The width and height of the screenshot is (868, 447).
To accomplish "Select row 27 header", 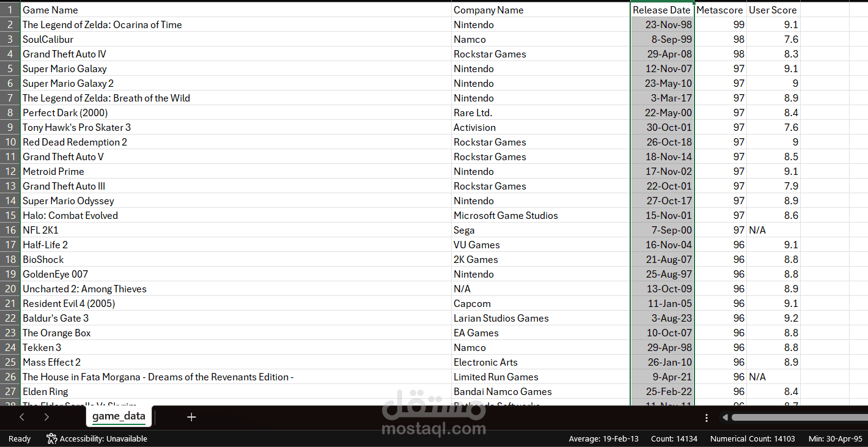I will pos(10,391).
